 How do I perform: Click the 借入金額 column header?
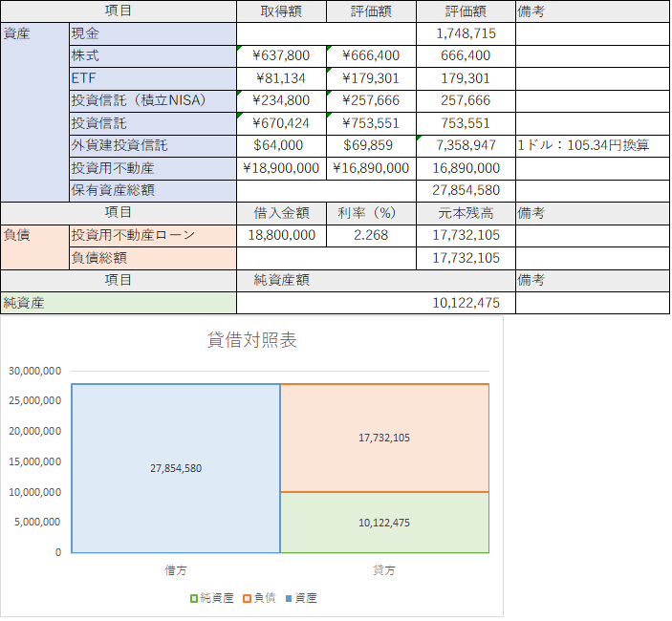[x=282, y=213]
